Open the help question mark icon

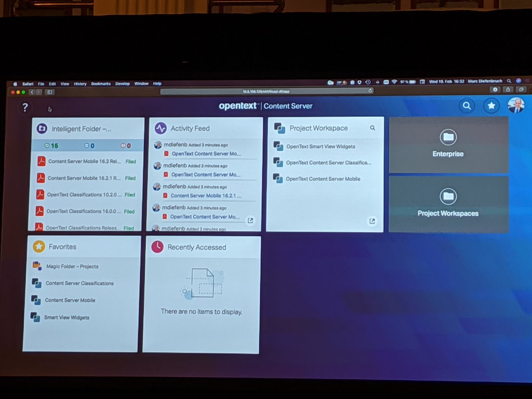25,107
